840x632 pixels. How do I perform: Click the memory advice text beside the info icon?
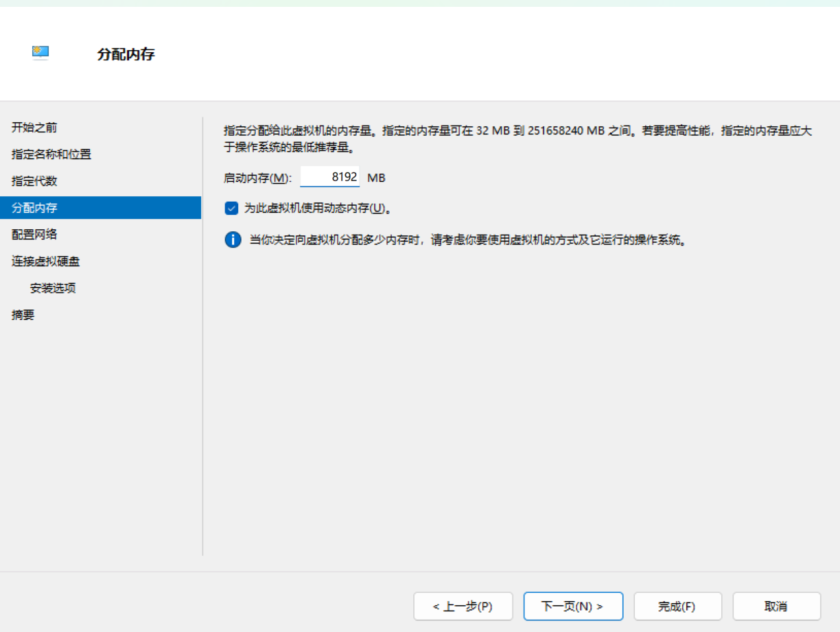(467, 240)
